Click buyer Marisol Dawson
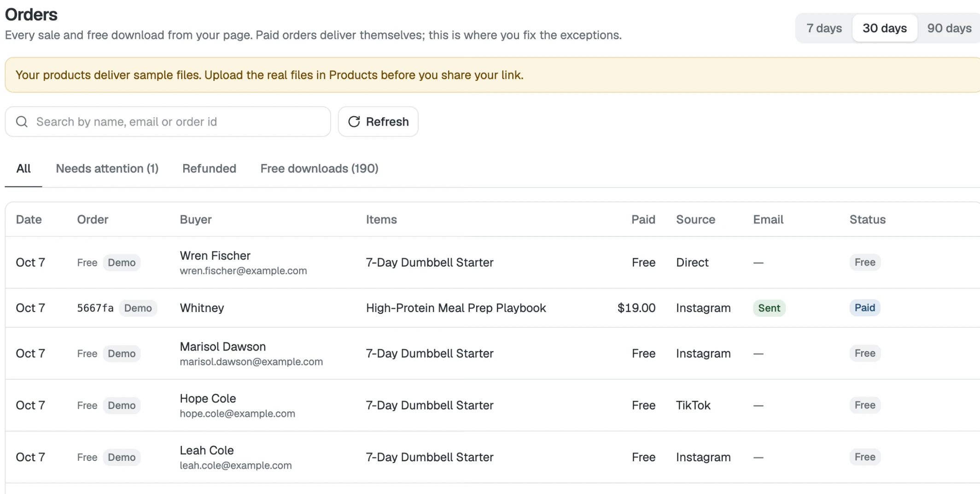 point(223,347)
